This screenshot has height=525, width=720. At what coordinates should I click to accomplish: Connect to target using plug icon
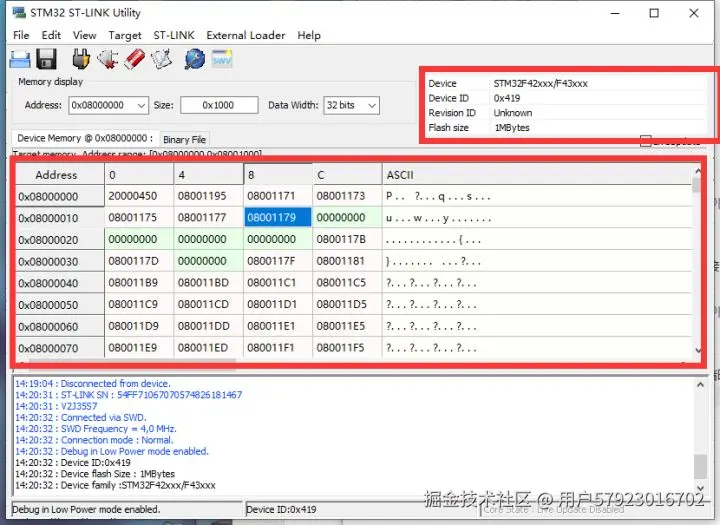point(81,59)
